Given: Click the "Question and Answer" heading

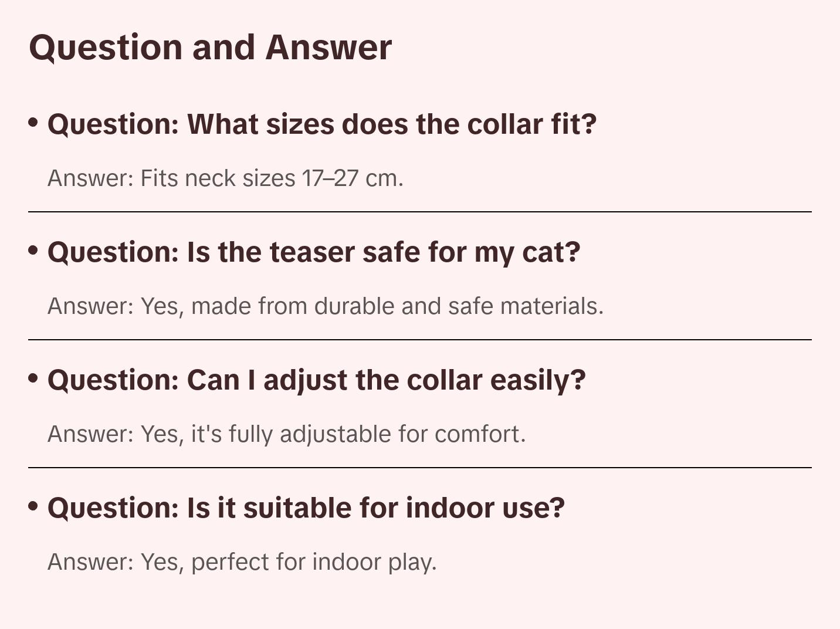Looking at the screenshot, I should pyautogui.click(x=210, y=47).
